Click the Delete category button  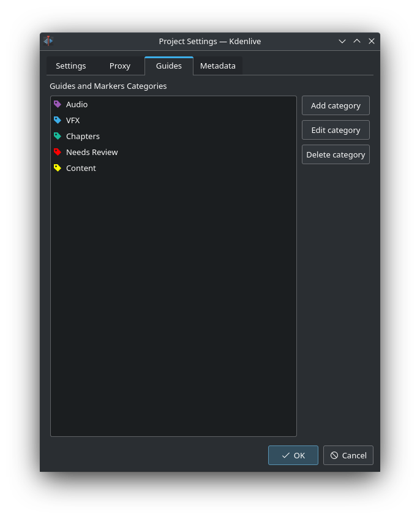(336, 154)
